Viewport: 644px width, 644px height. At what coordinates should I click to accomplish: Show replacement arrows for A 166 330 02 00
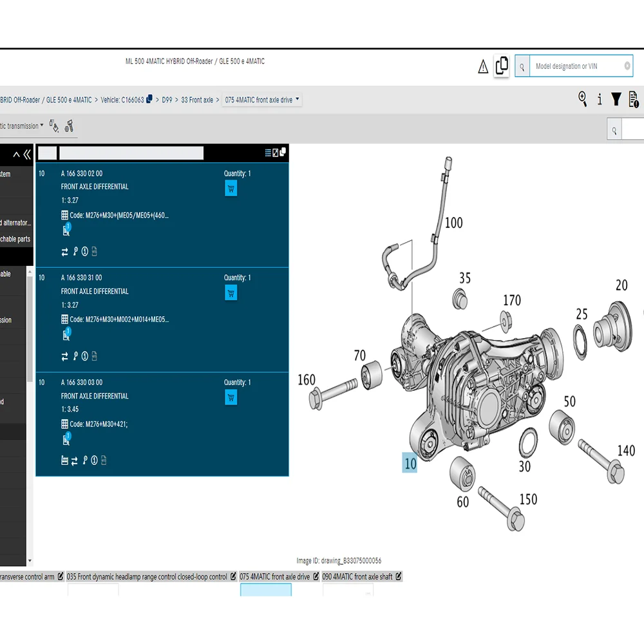pyautogui.click(x=64, y=252)
